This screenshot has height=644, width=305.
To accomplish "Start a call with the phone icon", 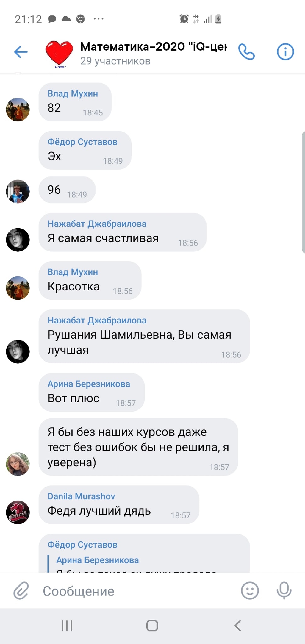I will [x=246, y=52].
